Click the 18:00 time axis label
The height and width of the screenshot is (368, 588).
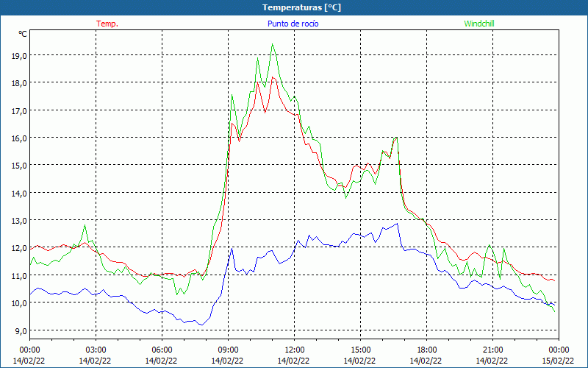426,350
